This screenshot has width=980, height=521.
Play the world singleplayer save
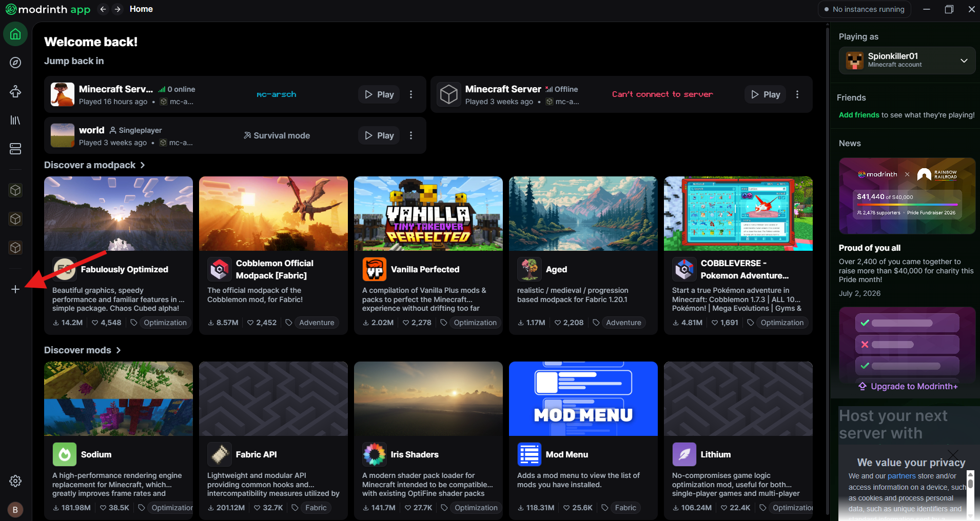click(379, 135)
